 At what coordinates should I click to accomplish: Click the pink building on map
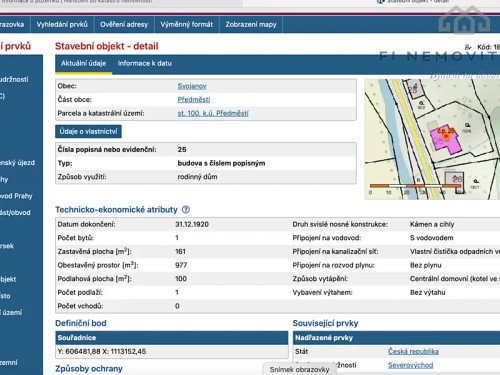[446, 139]
